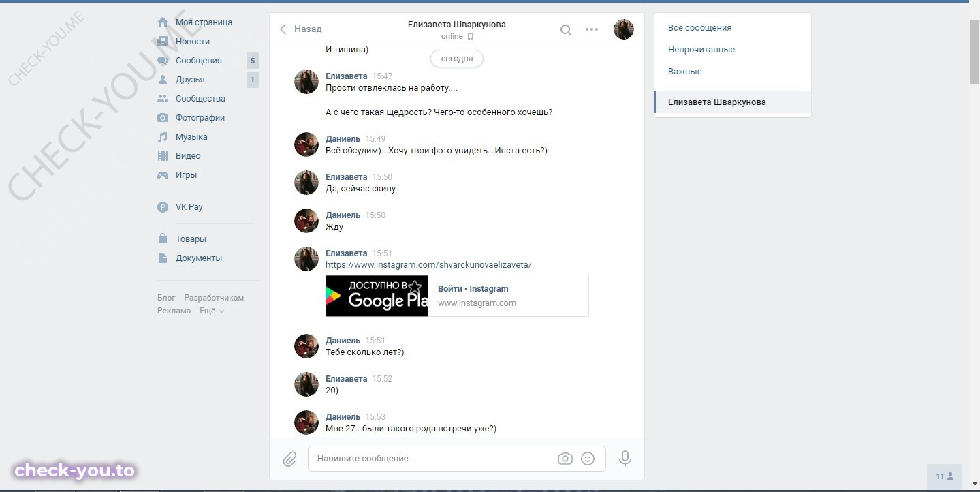Click Даниель's avatar on the 15:49 message
Screen dimensions: 980x492
[306, 144]
